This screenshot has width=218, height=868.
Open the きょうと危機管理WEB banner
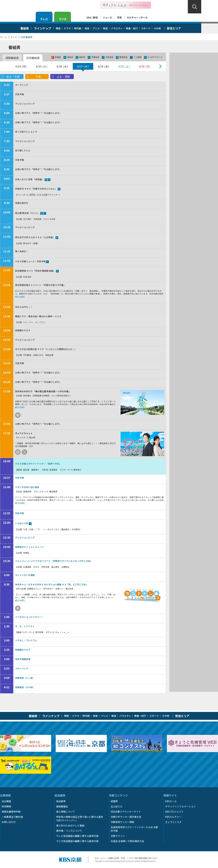[x=192, y=743]
